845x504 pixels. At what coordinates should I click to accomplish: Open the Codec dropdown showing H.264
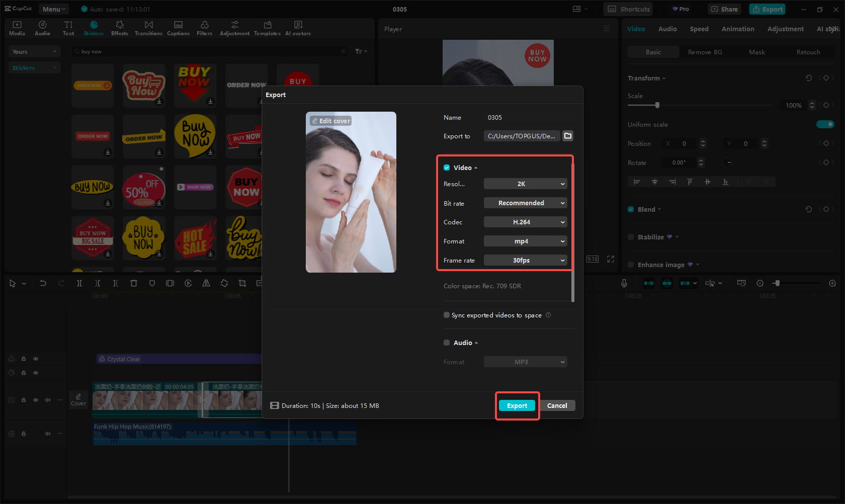525,222
